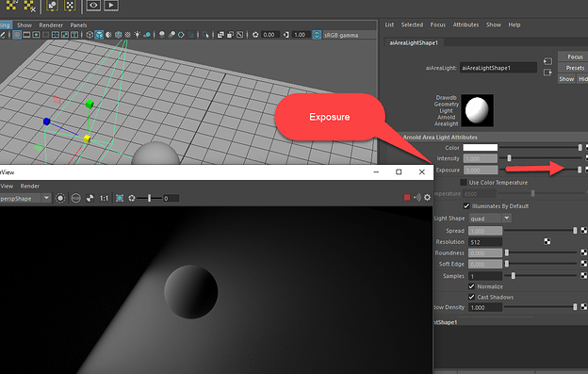The width and height of the screenshot is (588, 374).
Task: Click the 1:1 real size button in RenderView
Action: [104, 198]
